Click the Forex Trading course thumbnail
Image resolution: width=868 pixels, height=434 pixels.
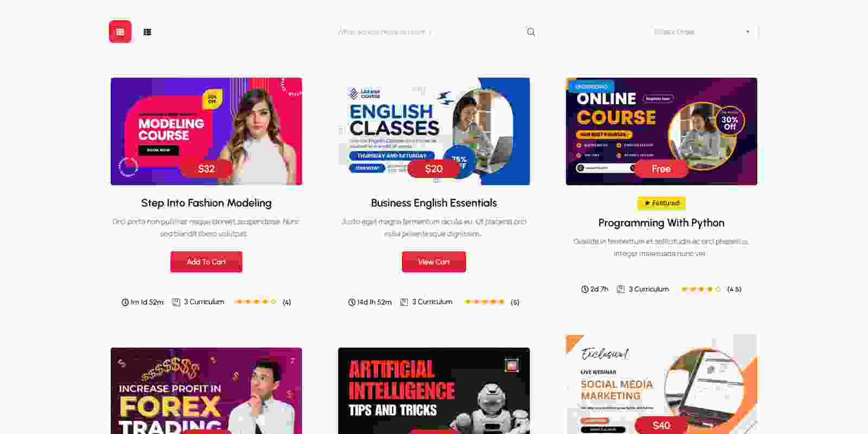206,391
